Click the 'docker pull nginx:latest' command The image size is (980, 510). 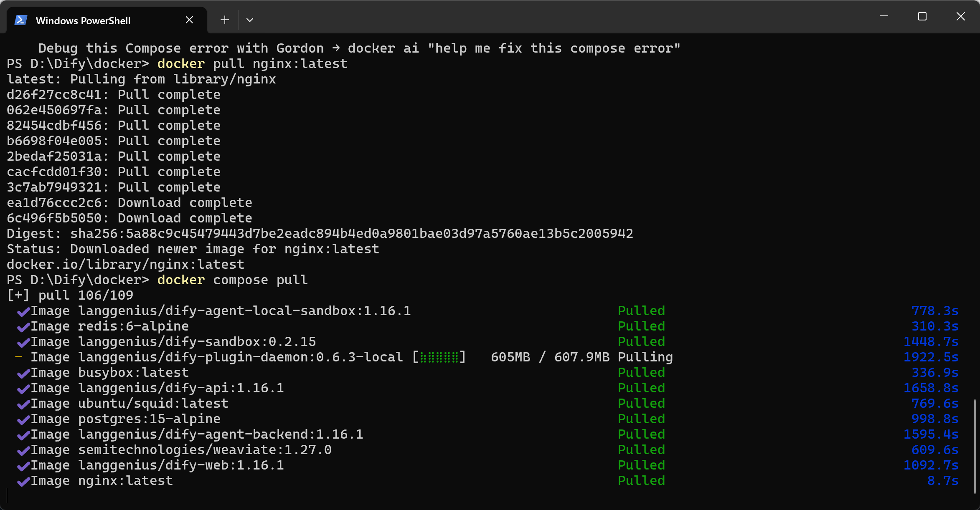click(252, 63)
